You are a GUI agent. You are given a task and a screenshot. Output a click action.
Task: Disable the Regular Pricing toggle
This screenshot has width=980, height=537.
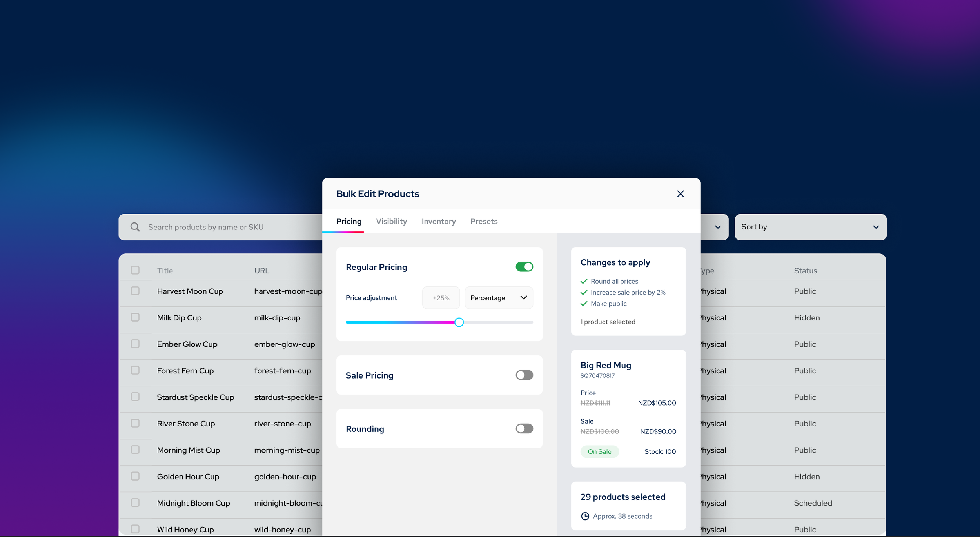click(x=524, y=267)
